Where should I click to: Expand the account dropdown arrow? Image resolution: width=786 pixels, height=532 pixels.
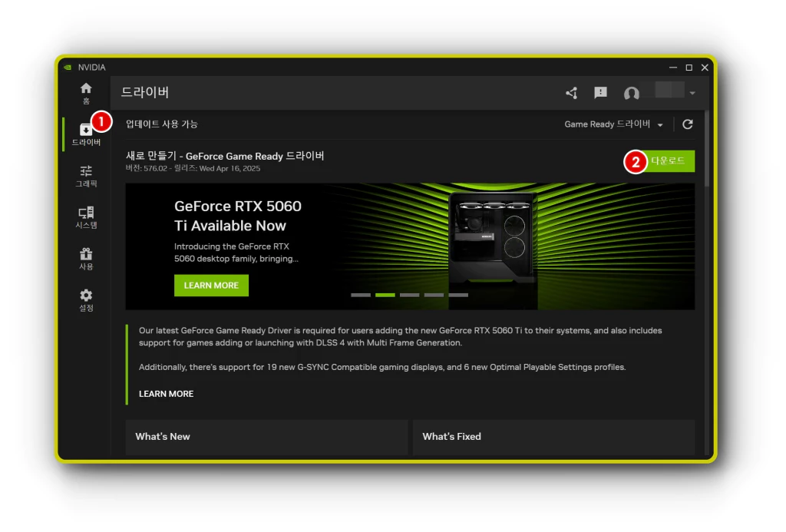[692, 93]
